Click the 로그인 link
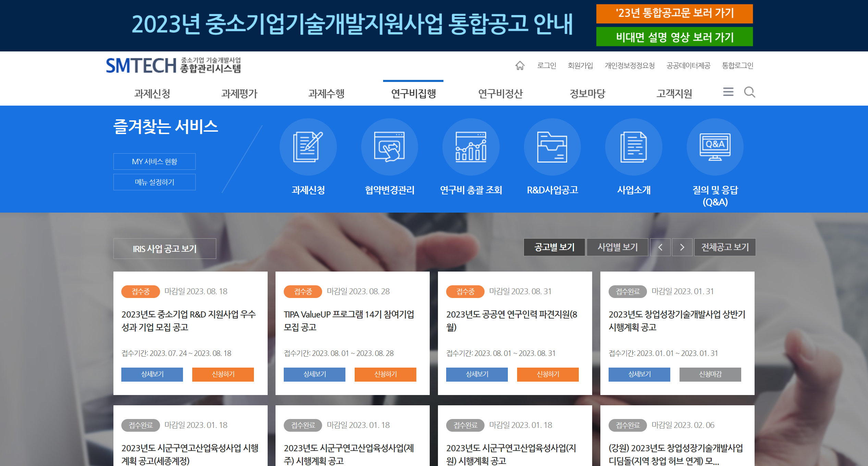868x466 pixels. pyautogui.click(x=547, y=65)
